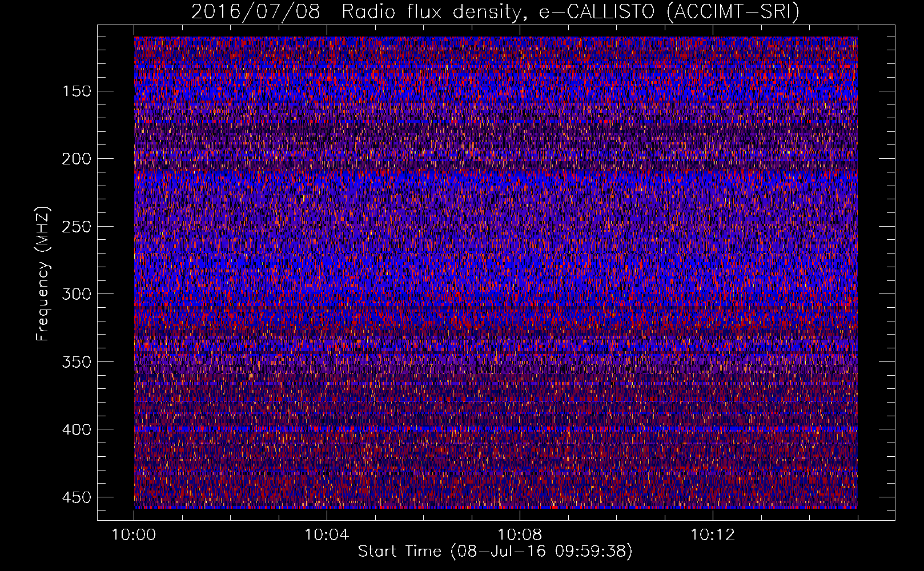Click the '150' frequency tick label
The image size is (924, 571).
pyautogui.click(x=76, y=91)
